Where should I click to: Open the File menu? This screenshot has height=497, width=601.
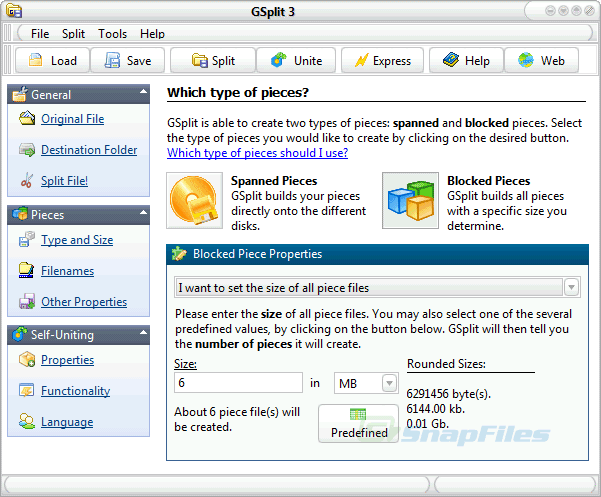coord(40,34)
